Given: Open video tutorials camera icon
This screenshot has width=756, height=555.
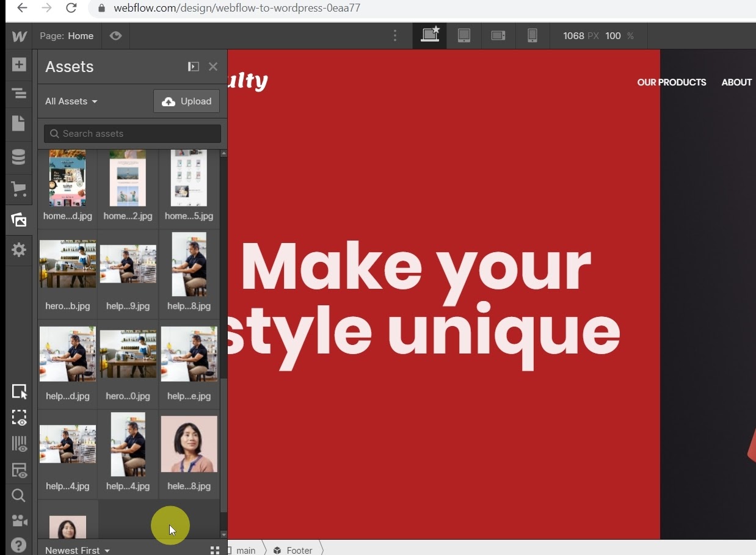Looking at the screenshot, I should tap(19, 521).
